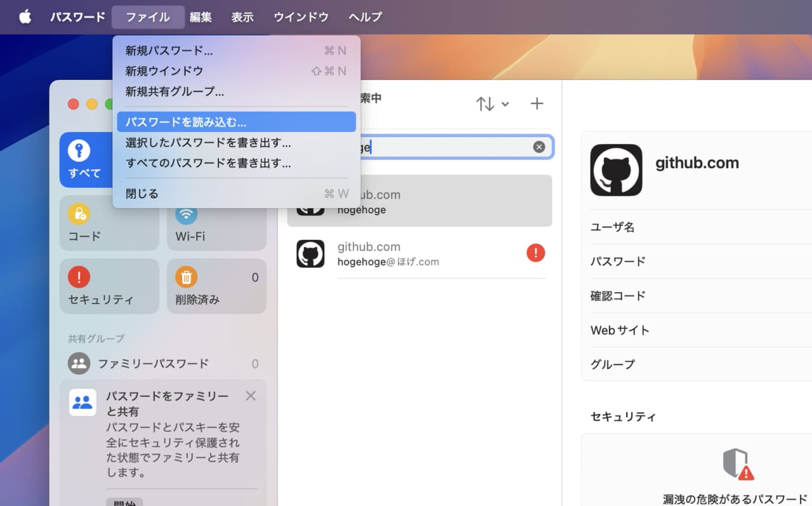Expand the sort options chevron
Screen dimensions: 812x506
(505, 104)
